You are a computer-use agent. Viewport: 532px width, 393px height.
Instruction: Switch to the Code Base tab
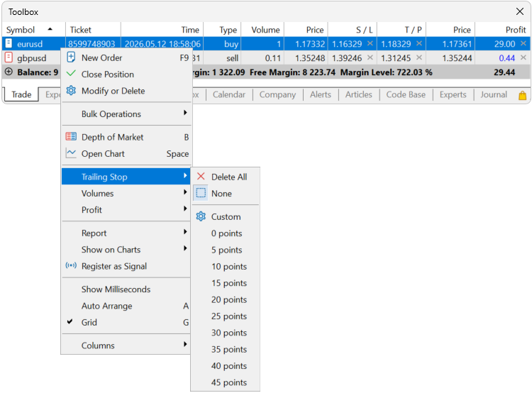[x=406, y=94]
